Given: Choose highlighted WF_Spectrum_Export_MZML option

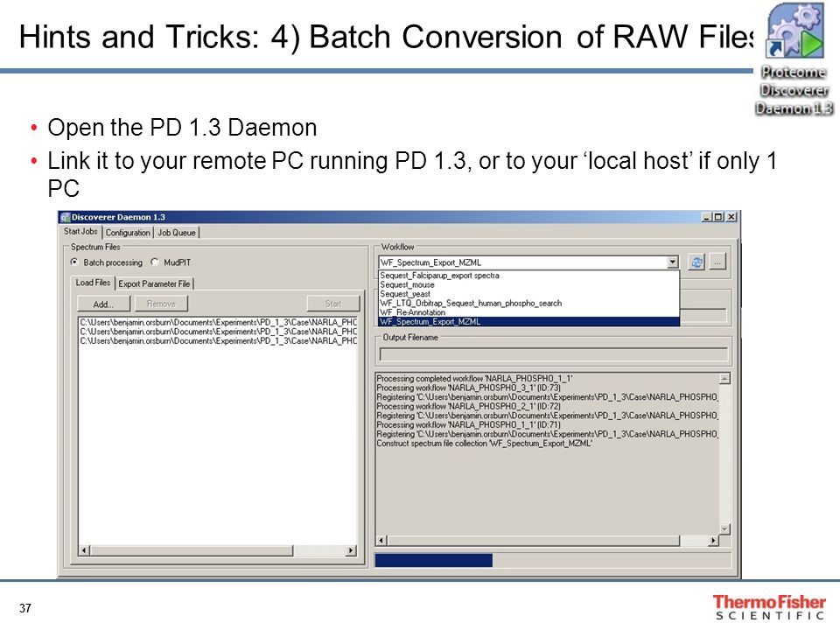Looking at the screenshot, I should [528, 321].
